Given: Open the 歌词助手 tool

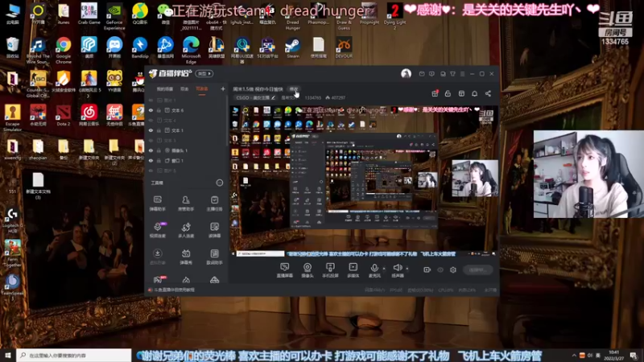Looking at the screenshot, I should click(214, 257).
